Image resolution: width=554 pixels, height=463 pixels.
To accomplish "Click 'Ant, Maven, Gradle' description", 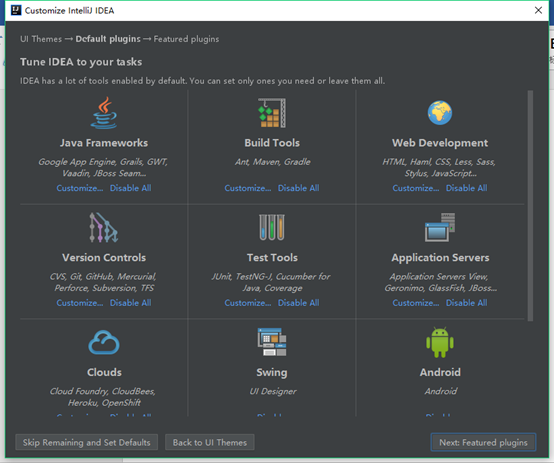I will [272, 162].
